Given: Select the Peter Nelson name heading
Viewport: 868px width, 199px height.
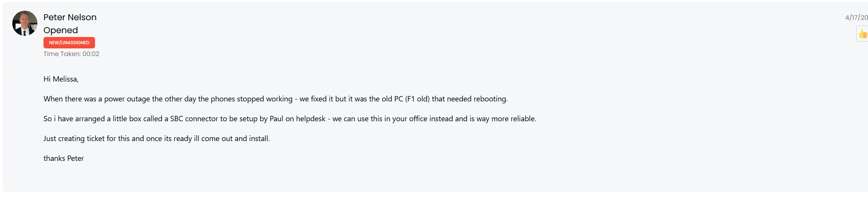Looking at the screenshot, I should [70, 17].
